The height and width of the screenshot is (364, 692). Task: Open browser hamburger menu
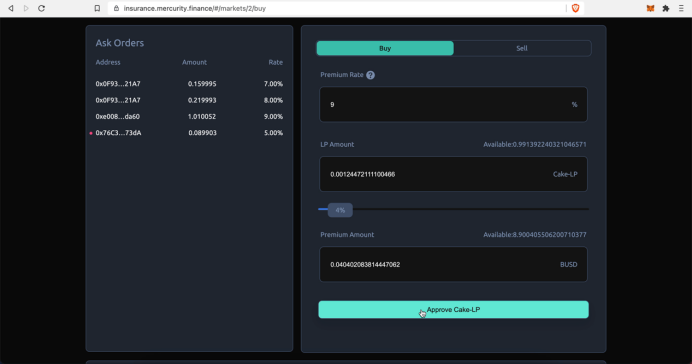coord(681,8)
